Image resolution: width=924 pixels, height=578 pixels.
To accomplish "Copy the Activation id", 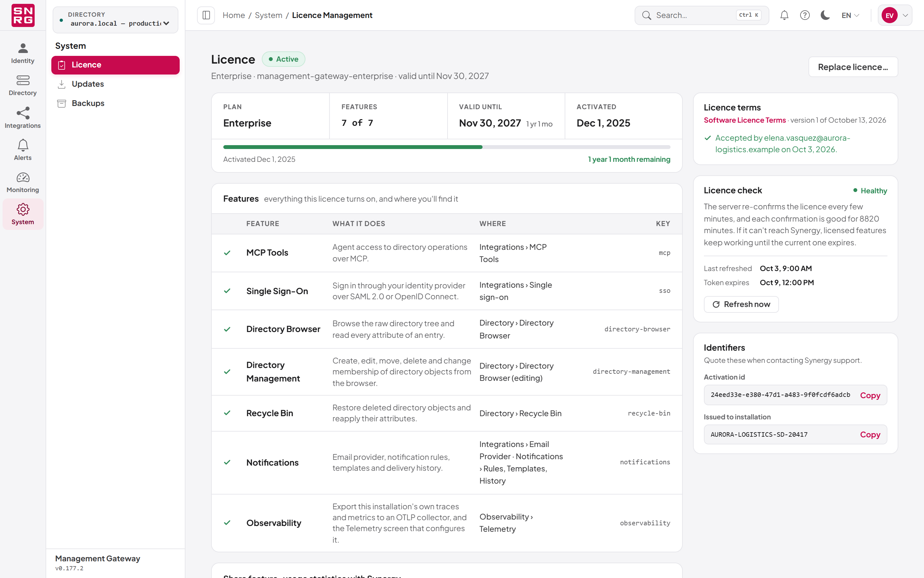I will click(x=870, y=395).
